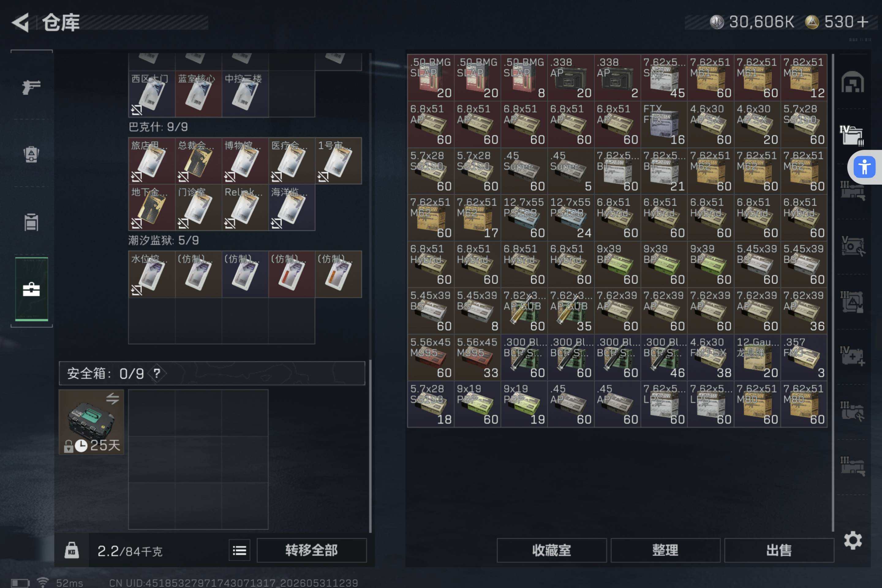Open the level III tools case icon
This screenshot has height=588, width=882.
click(852, 411)
